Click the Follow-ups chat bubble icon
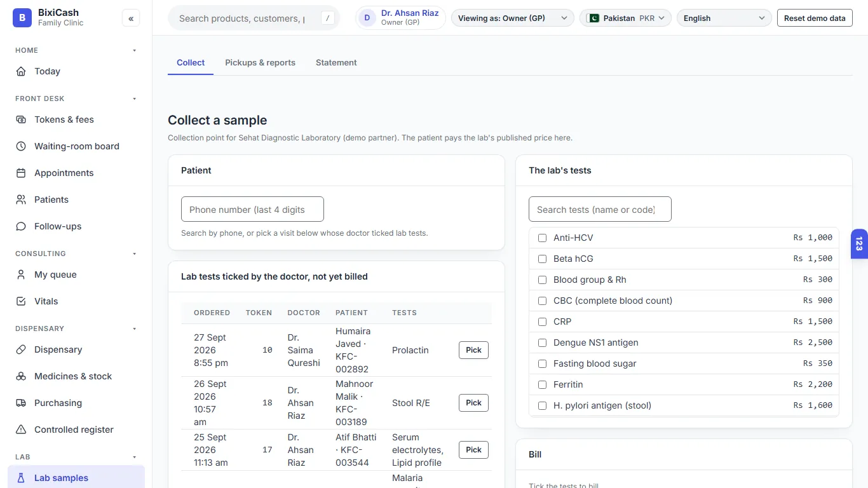Image resolution: width=868 pixels, height=488 pixels. (x=21, y=226)
